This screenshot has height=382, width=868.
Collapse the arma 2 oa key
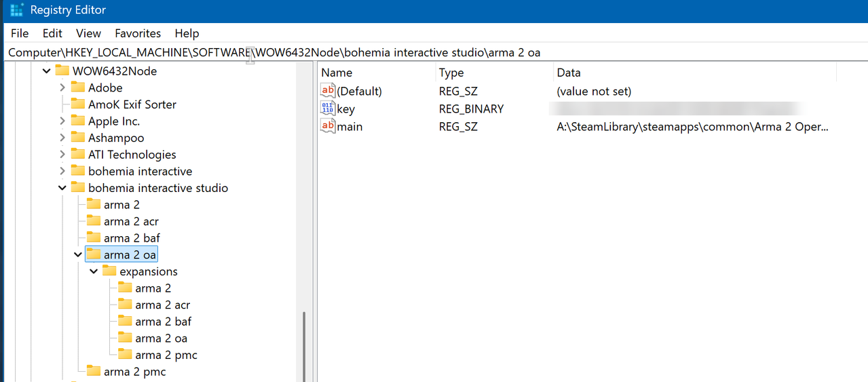click(x=78, y=254)
